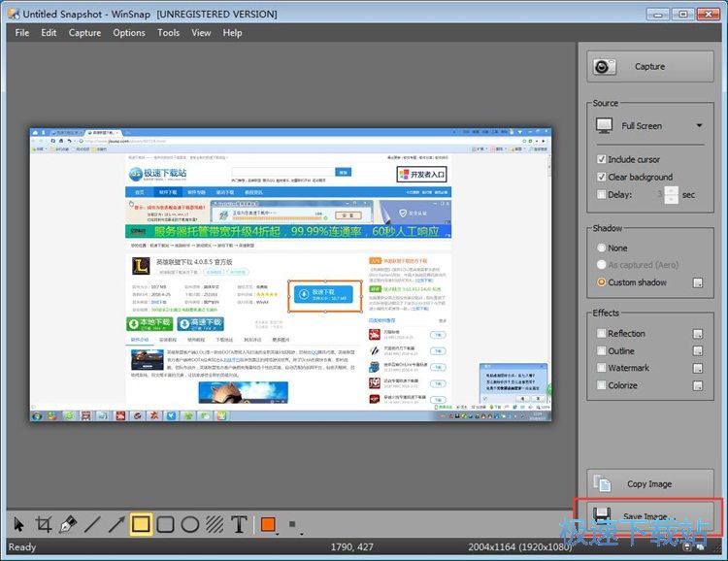Viewport: 728px width, 561px height.
Task: Open the Tools menu
Action: click(x=168, y=32)
